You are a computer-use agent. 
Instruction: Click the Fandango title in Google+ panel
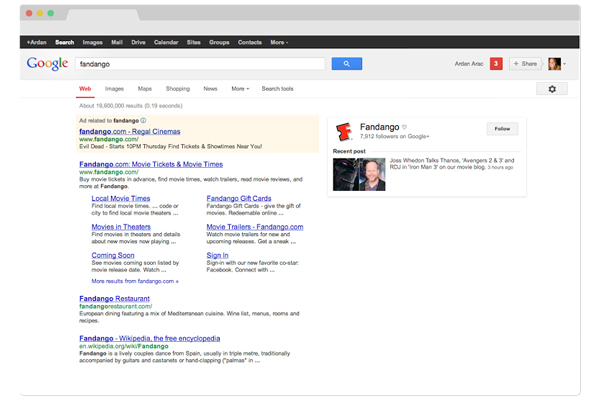coord(379,127)
